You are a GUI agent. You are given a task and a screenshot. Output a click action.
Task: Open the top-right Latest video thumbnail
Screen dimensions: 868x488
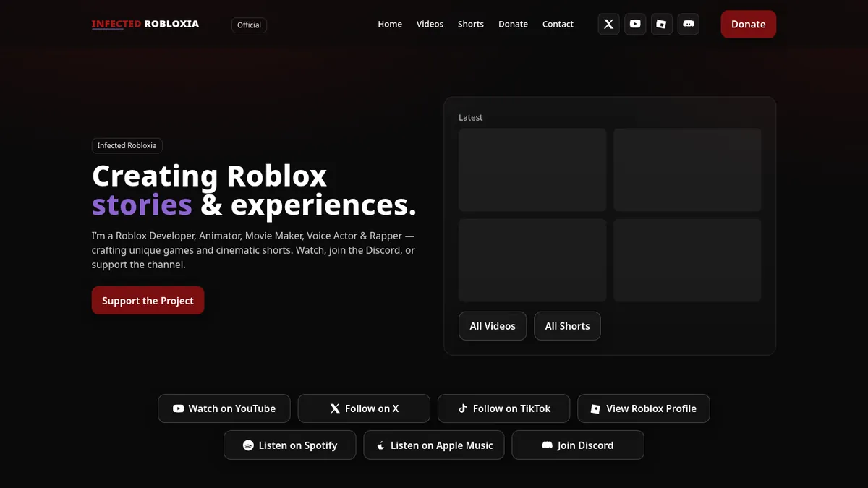tap(687, 170)
